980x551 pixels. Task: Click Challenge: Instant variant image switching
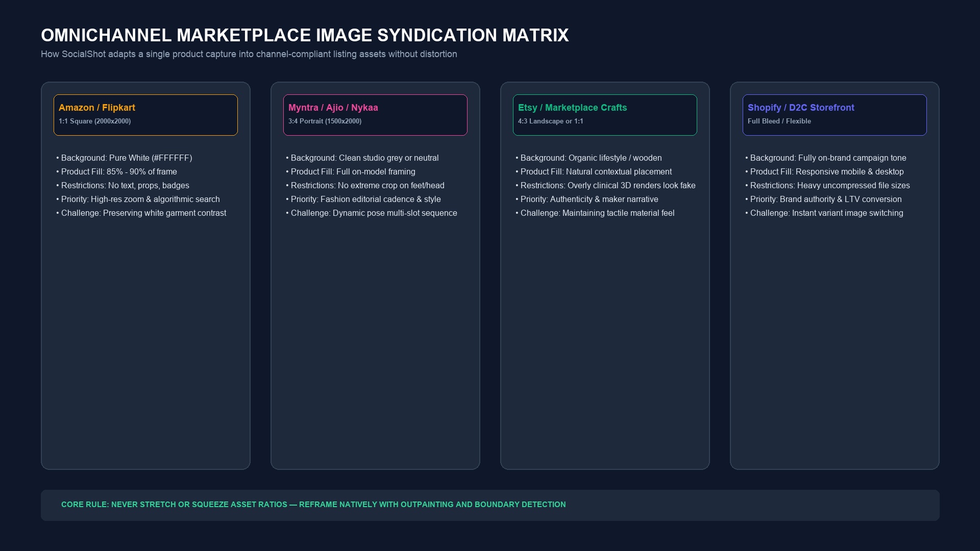coord(824,213)
